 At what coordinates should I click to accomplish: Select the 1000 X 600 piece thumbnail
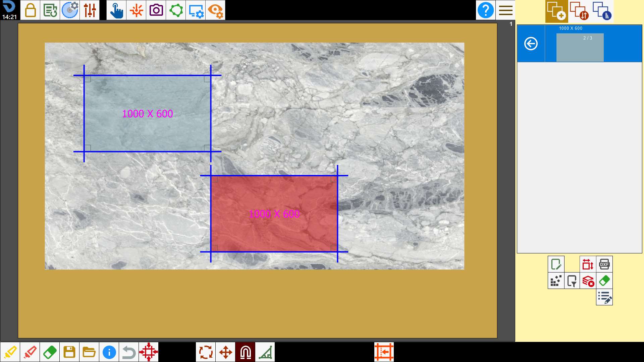click(580, 47)
